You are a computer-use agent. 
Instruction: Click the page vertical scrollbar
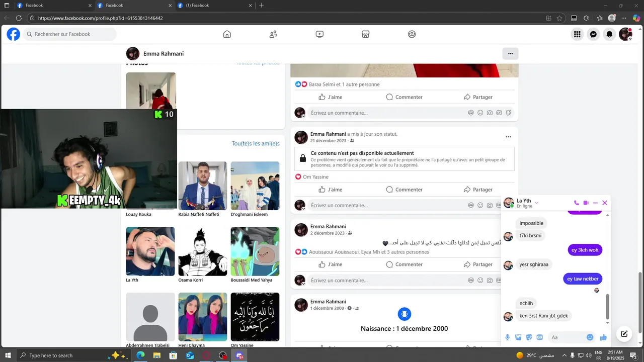(640, 302)
